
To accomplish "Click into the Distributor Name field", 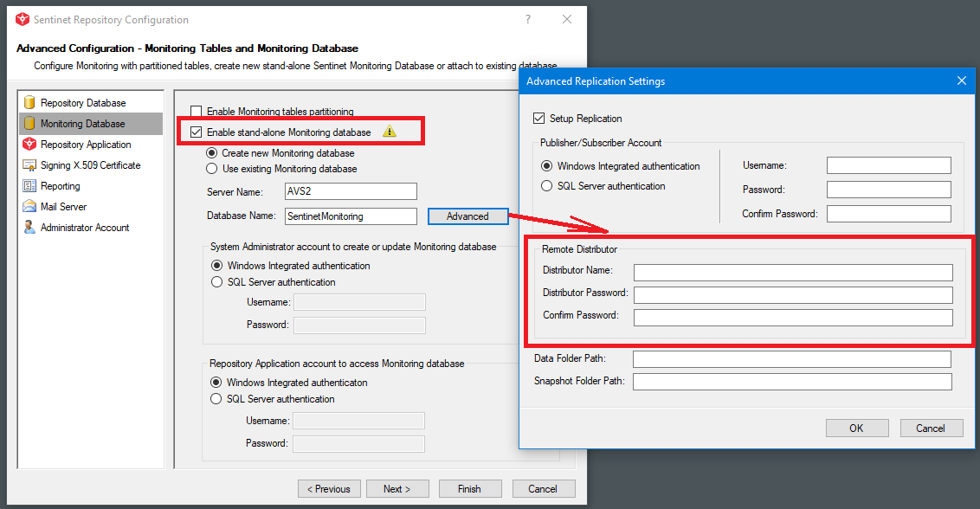I will [x=792, y=273].
